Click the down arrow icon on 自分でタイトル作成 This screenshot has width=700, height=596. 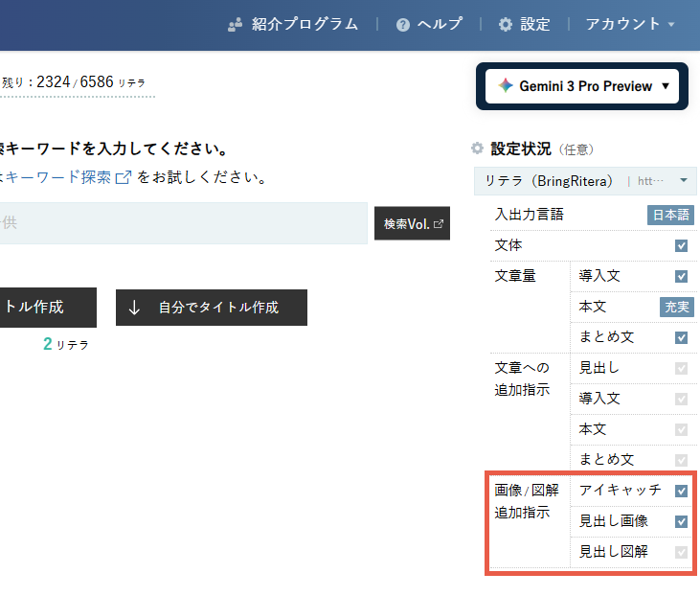[x=134, y=308]
